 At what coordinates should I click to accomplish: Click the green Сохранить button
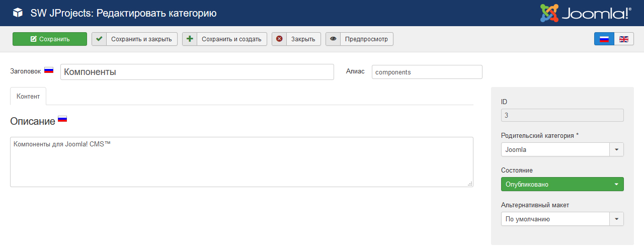[50, 39]
